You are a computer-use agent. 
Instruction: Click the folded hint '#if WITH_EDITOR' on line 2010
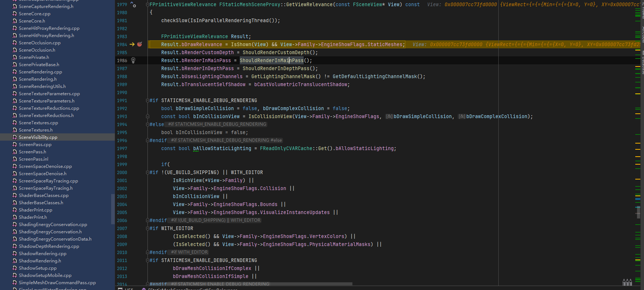pos(189,252)
